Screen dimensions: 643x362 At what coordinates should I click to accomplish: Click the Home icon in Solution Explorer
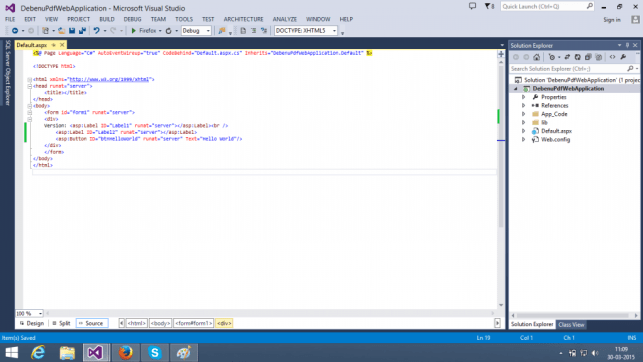pyautogui.click(x=536, y=57)
